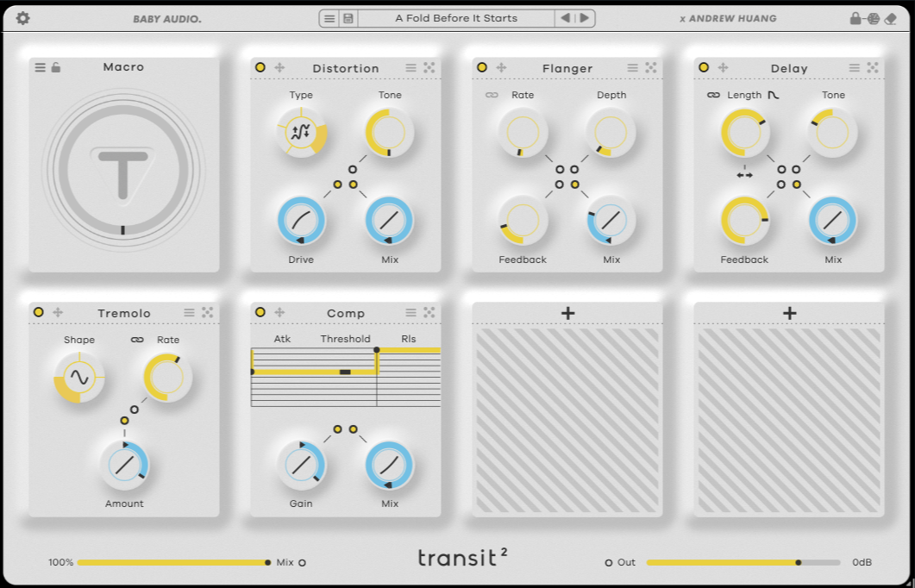Screen dimensions: 915x588
Task: Click the 0dB output value
Action: click(862, 563)
